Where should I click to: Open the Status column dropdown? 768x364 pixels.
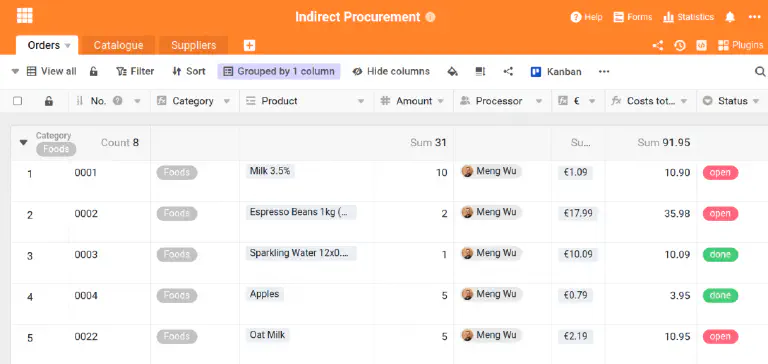click(757, 101)
